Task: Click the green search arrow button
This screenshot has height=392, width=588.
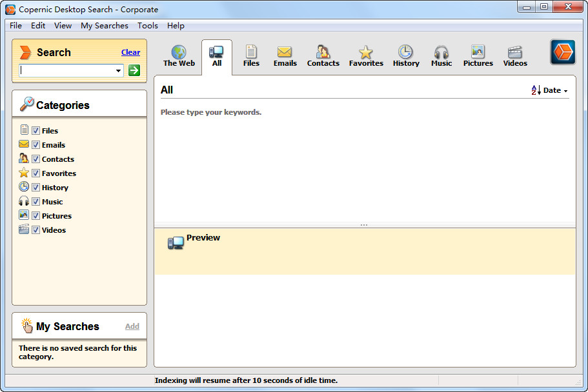Action: 134,70
